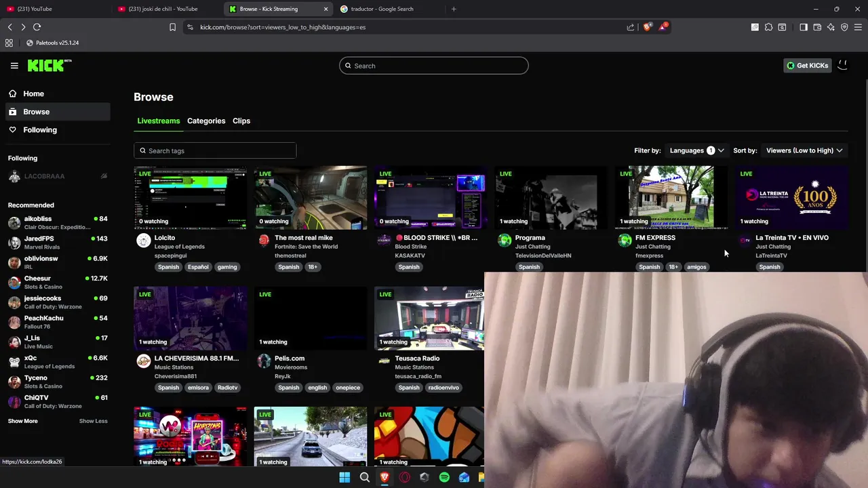
Task: Collapse recommended list with Show Less
Action: click(93, 421)
